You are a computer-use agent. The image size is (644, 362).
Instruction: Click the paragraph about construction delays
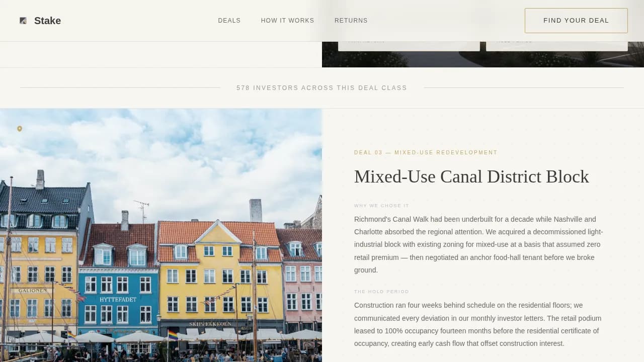[478, 324]
